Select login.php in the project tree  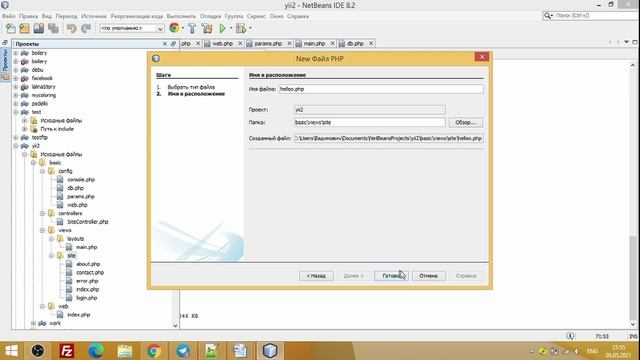coord(87,298)
